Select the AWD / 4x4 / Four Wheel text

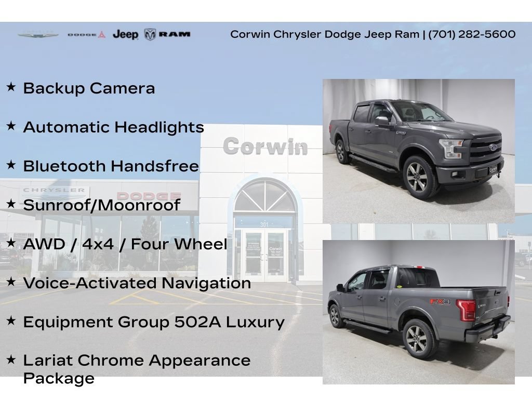click(125, 244)
